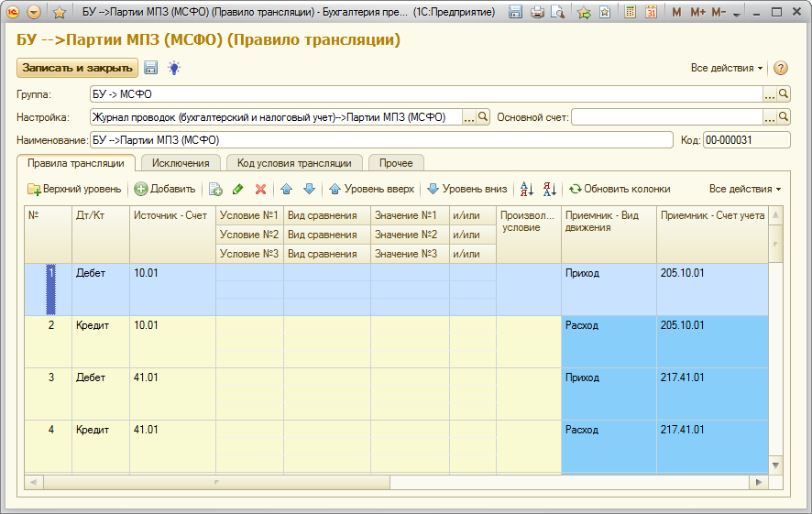Click into the Наименование input field
Screen dimensions: 812x514
click(x=380, y=140)
